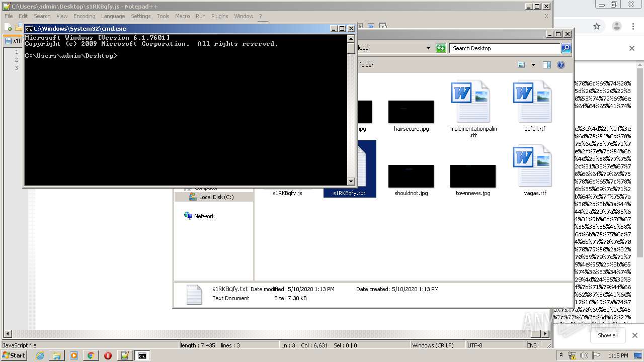Click the Date modified value in details pane
The height and width of the screenshot is (362, 644).
click(311, 289)
